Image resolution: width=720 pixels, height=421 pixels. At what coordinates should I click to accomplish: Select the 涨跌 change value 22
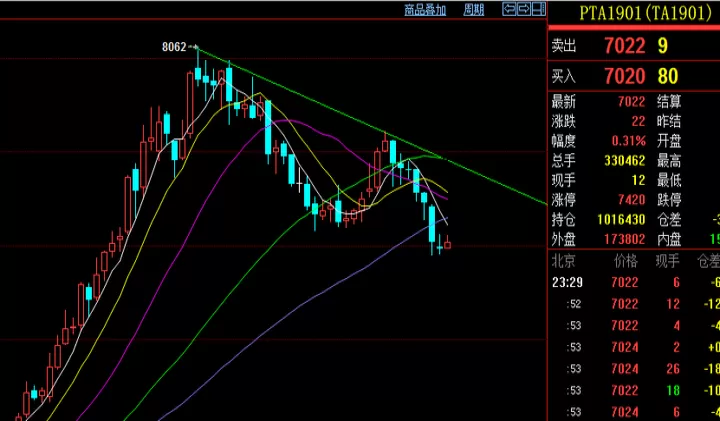639,121
